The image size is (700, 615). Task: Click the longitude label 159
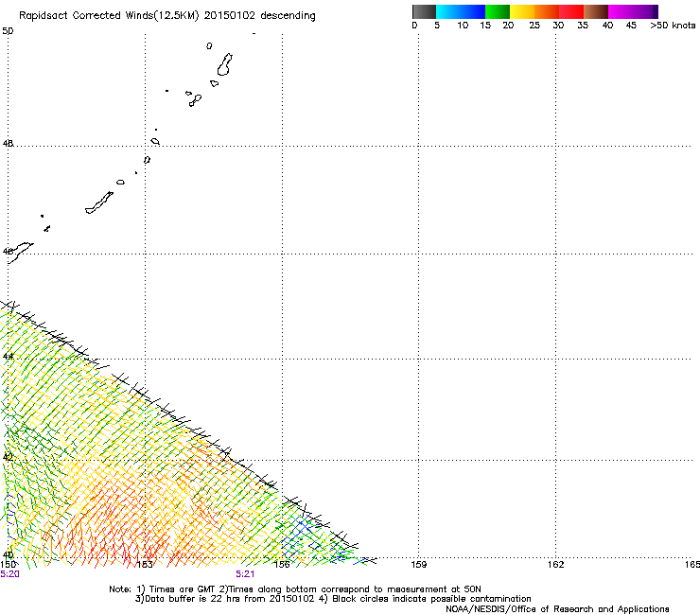[x=419, y=565]
